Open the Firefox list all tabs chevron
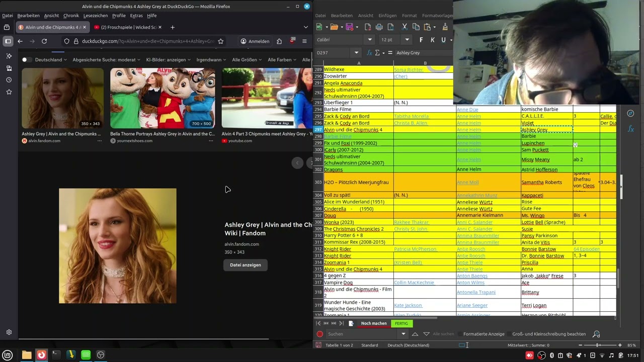This screenshot has height=362, width=644. point(306,27)
